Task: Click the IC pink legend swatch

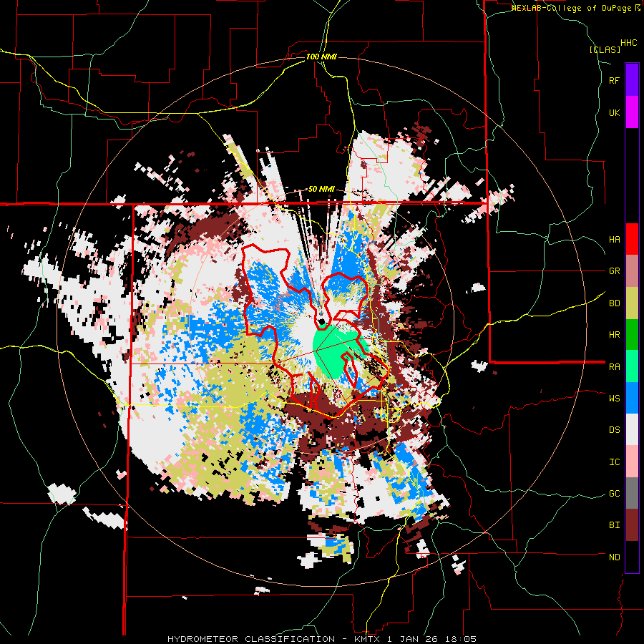Action: (632, 462)
